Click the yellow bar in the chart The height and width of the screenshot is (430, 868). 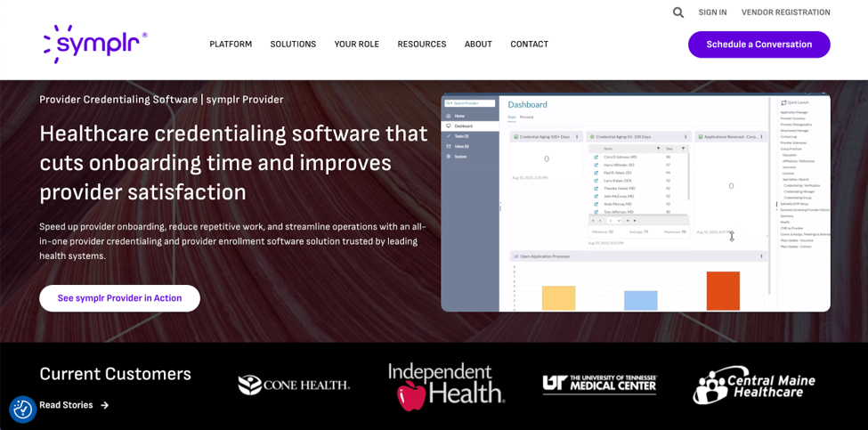tap(558, 298)
